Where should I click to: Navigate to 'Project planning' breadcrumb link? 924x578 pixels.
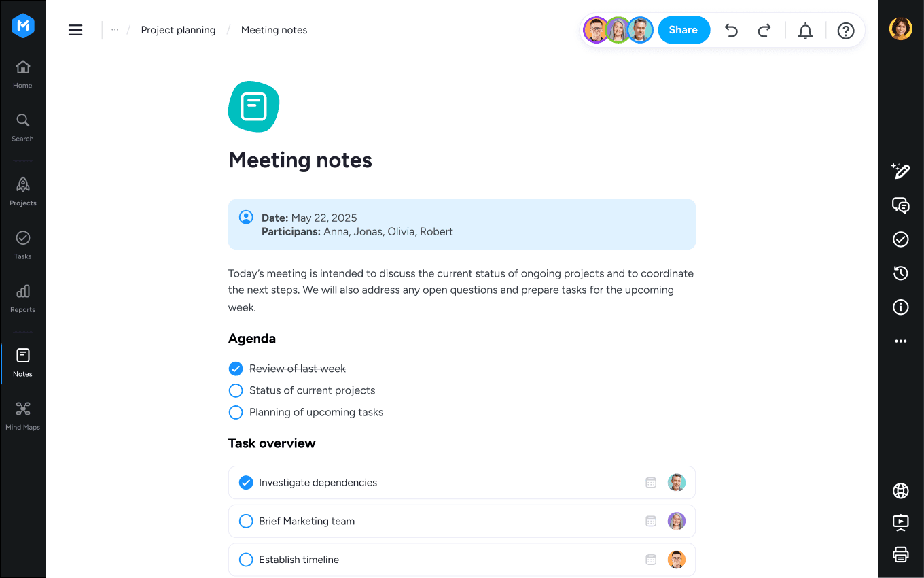178,30
